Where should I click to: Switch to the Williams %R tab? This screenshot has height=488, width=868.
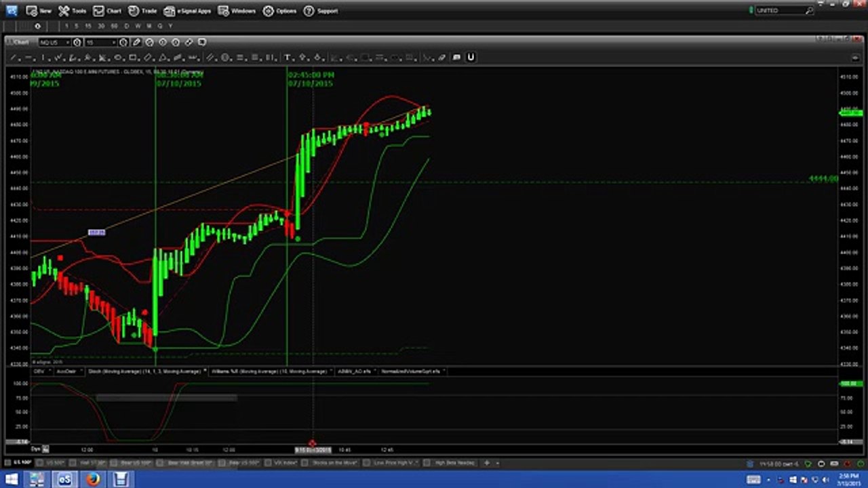(x=271, y=371)
